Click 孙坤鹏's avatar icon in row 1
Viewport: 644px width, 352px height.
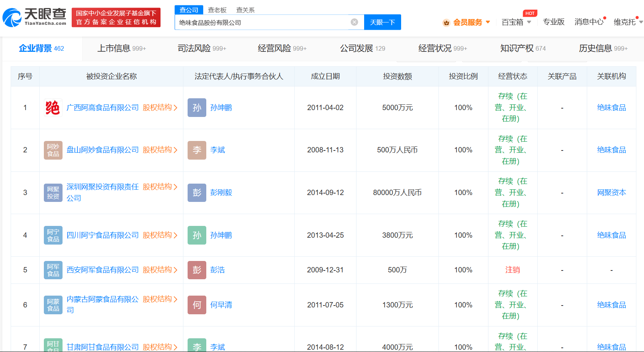pos(197,107)
